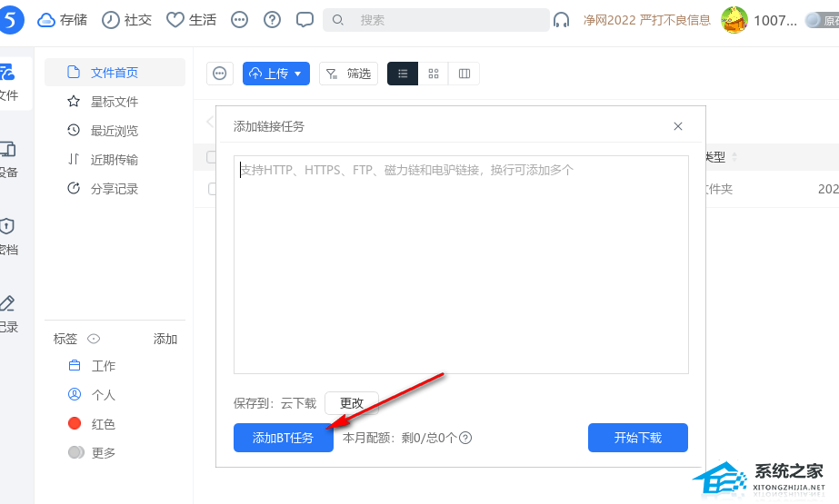Click the Add BT Task button
Image resolution: width=839 pixels, height=504 pixels.
tap(283, 438)
